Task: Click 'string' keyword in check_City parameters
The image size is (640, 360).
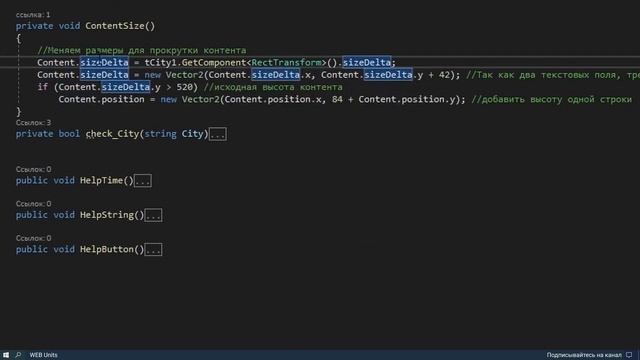Action: (160, 134)
